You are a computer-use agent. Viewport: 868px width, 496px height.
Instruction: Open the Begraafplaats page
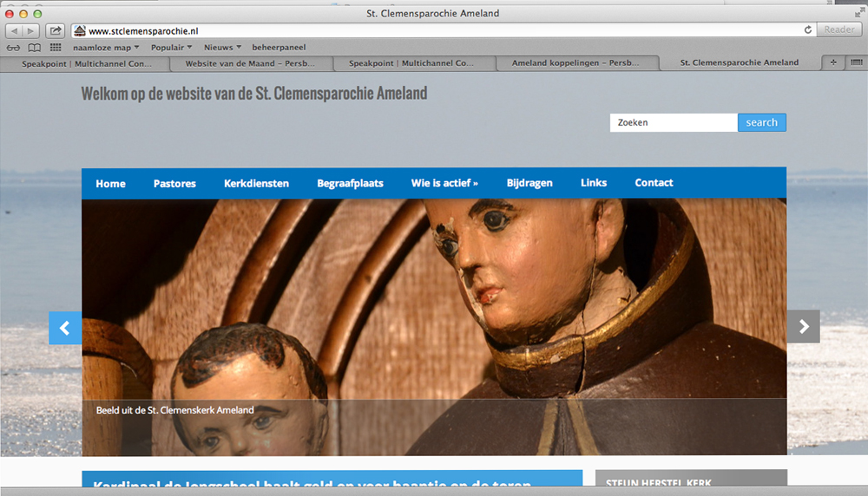350,183
